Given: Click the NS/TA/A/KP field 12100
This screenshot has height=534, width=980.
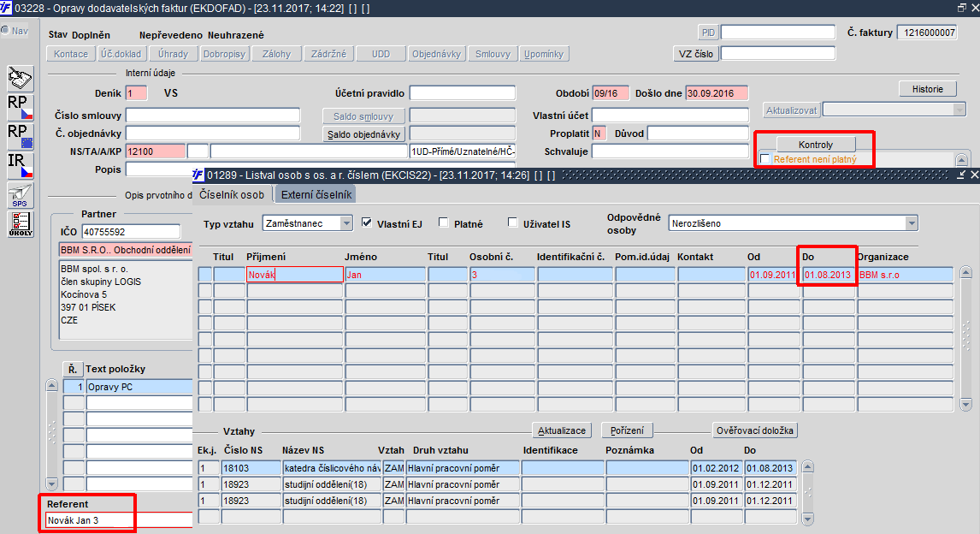Looking at the screenshot, I should pos(155,151).
